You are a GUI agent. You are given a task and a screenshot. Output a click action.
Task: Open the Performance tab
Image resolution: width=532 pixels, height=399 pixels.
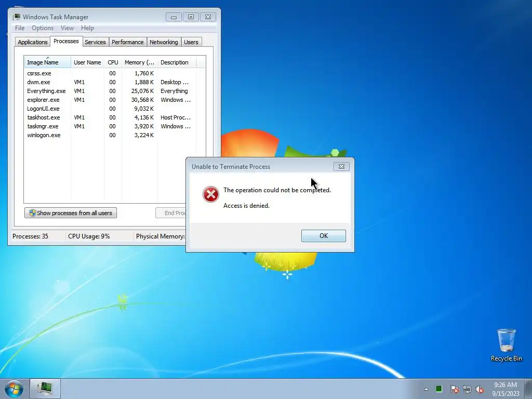click(128, 42)
